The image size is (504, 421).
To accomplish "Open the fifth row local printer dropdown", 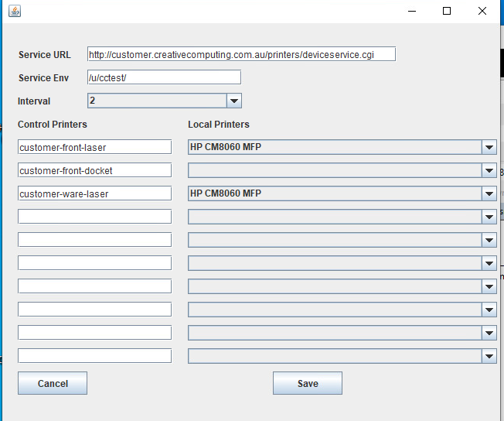I will (x=489, y=240).
